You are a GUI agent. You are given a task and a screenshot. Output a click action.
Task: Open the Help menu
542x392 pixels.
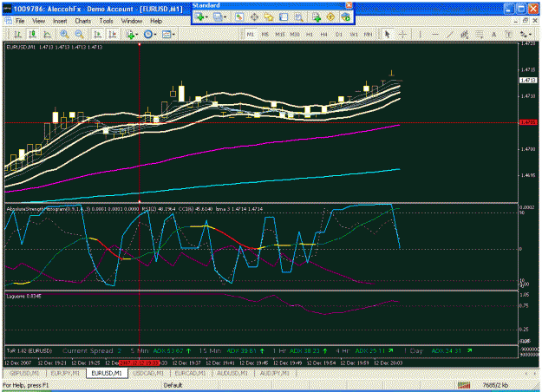click(x=156, y=21)
